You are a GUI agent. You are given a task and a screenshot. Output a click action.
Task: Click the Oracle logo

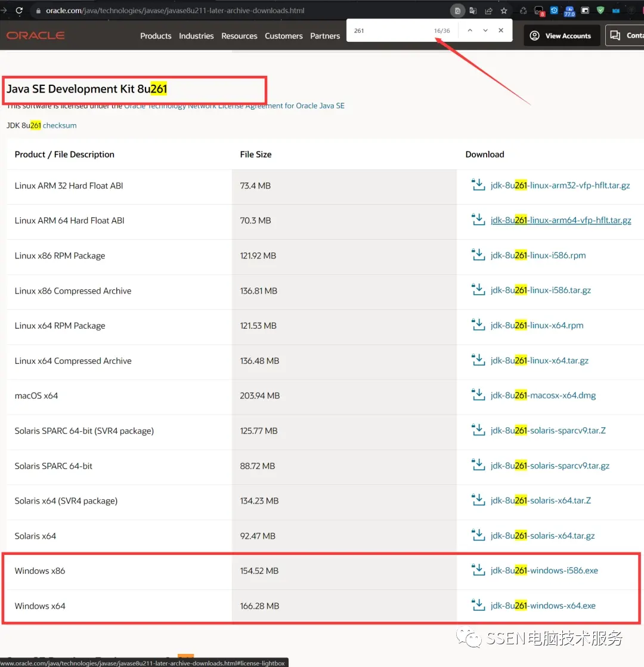[36, 35]
